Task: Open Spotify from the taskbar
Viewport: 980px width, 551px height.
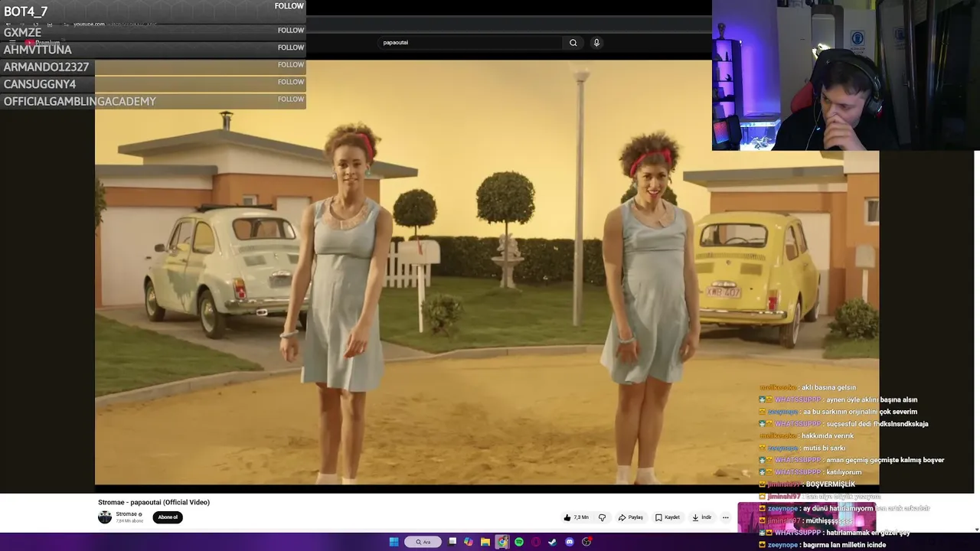Action: point(519,542)
